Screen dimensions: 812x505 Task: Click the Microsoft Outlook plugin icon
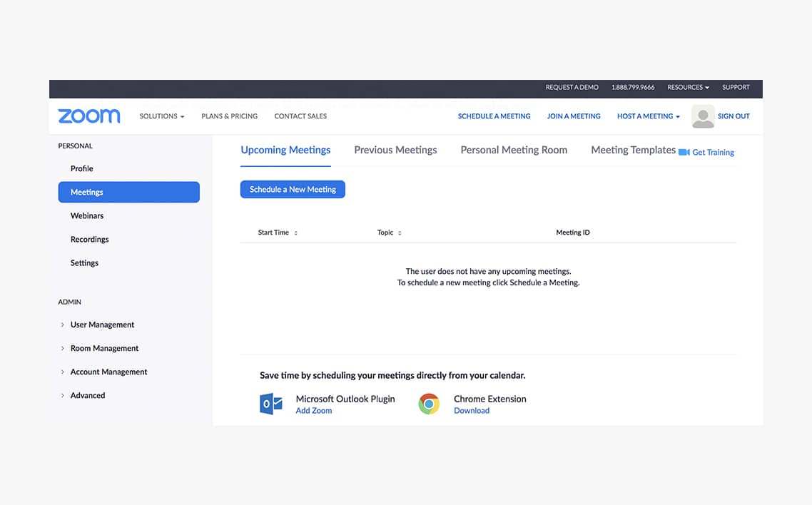click(x=271, y=404)
